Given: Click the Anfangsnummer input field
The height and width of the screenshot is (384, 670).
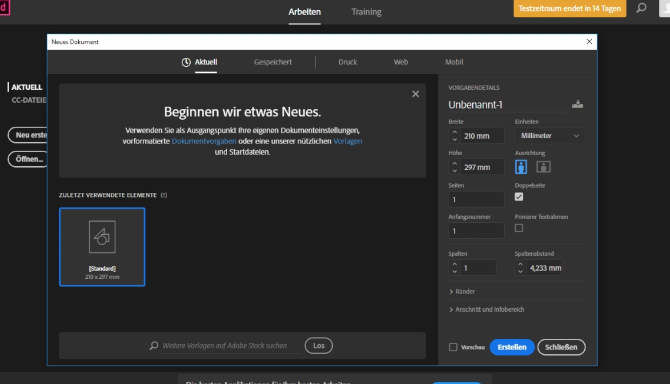Looking at the screenshot, I should pos(476,231).
